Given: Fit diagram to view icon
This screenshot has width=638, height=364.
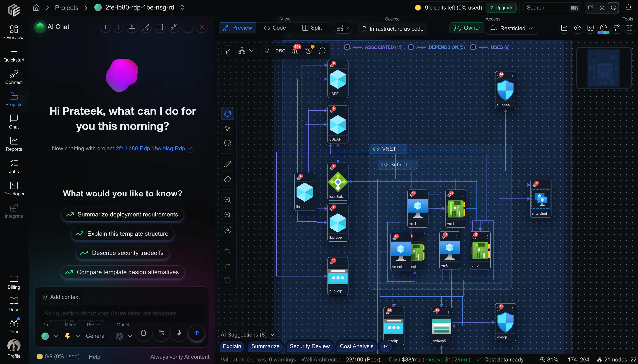Looking at the screenshot, I should click(227, 230).
